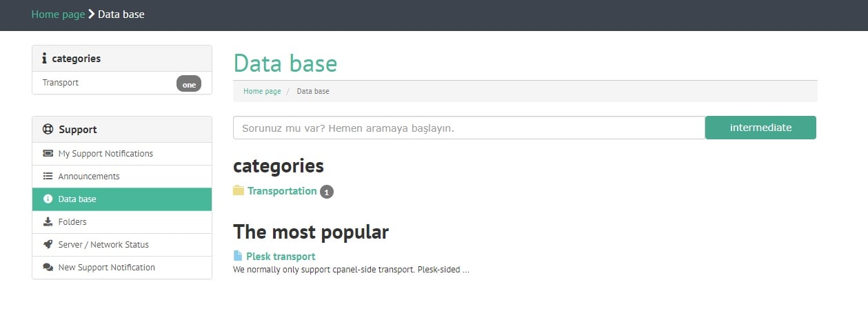Image resolution: width=868 pixels, height=309 pixels.
Task: Click the Home page breadcrumb below the title
Action: pos(262,91)
